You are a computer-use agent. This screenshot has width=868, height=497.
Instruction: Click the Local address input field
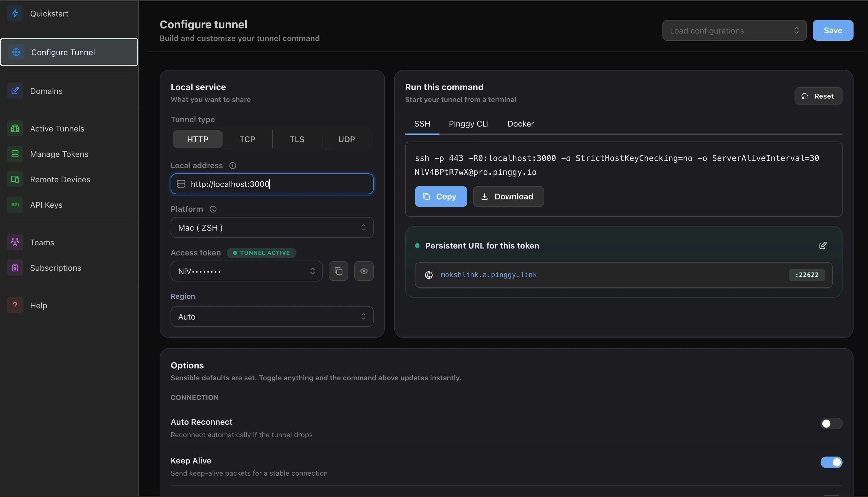272,184
